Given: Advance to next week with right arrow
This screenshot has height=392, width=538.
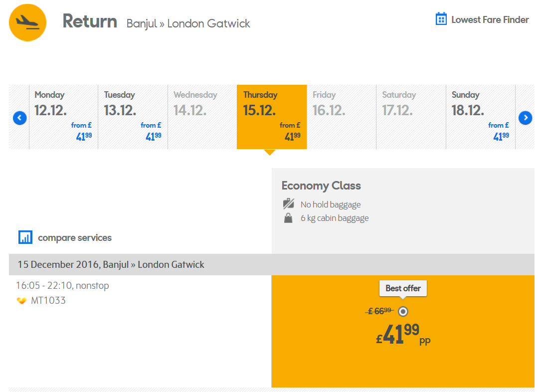Looking at the screenshot, I should (526, 118).
